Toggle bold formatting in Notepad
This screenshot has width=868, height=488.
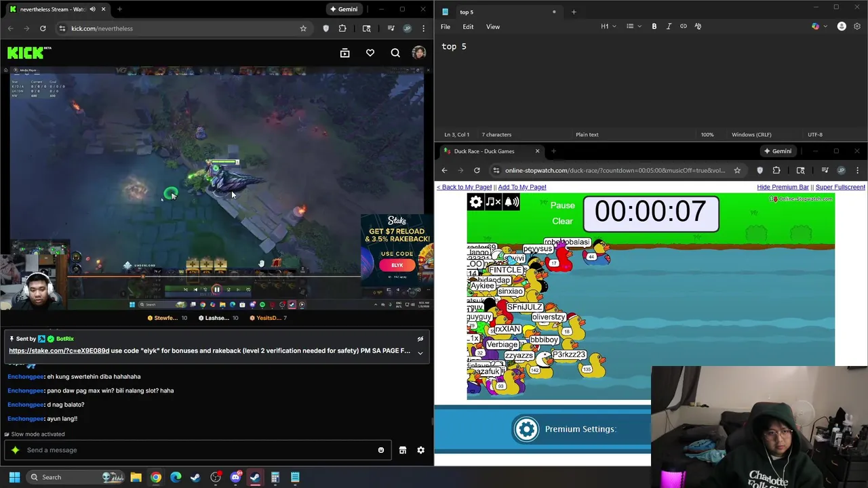coord(654,26)
